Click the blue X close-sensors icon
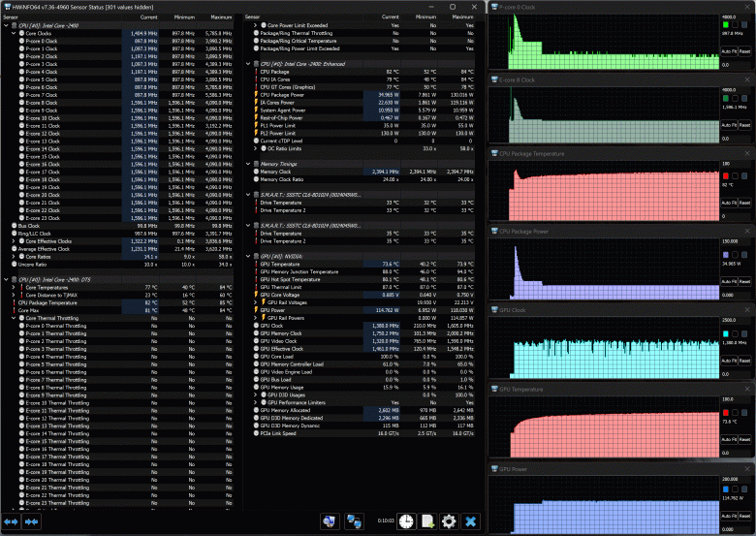The height and width of the screenshot is (536, 756). pyautogui.click(x=471, y=521)
